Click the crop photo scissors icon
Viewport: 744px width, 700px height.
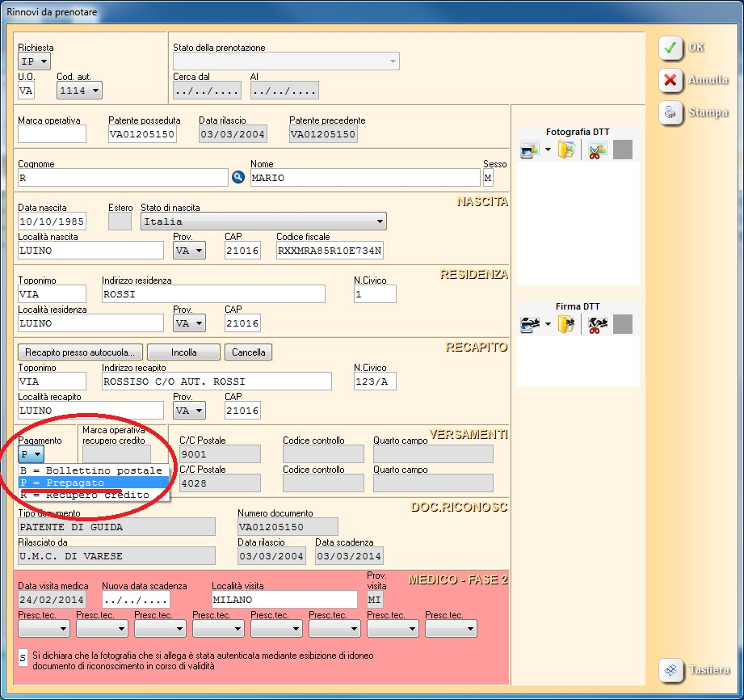coord(597,150)
